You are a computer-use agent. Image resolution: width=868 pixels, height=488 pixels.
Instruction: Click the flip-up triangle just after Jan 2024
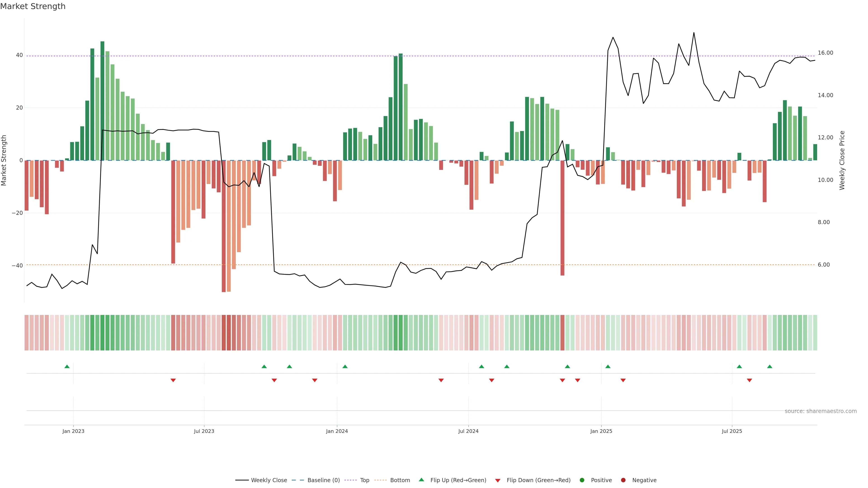click(345, 366)
